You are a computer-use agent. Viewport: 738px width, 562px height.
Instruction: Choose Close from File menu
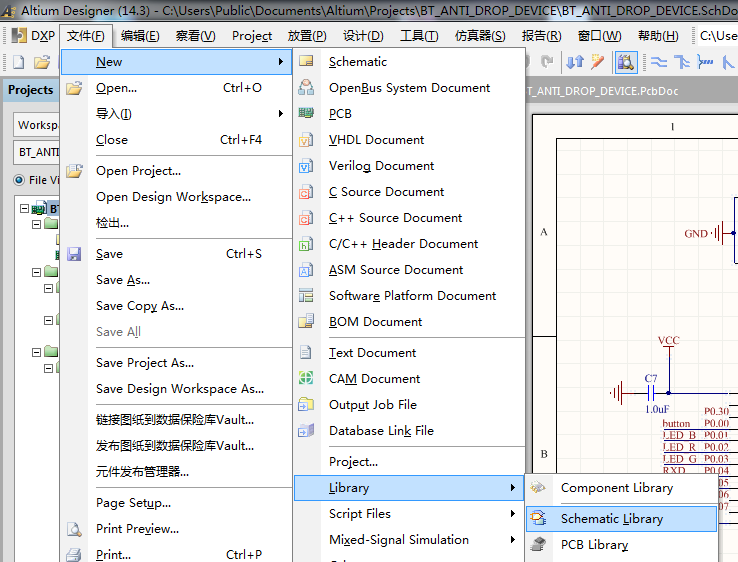click(177, 140)
